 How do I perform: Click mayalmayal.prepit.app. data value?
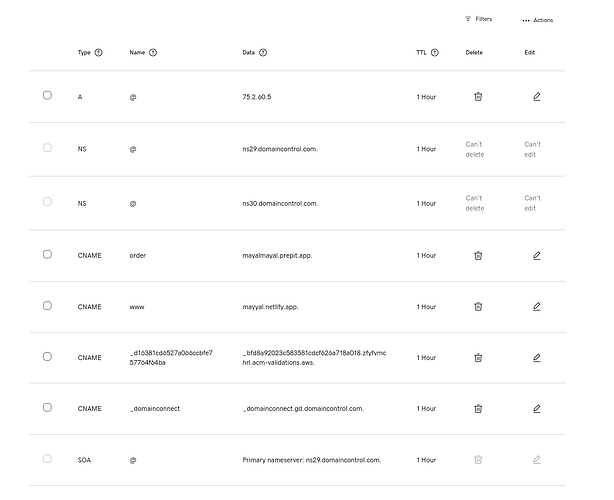[277, 256]
